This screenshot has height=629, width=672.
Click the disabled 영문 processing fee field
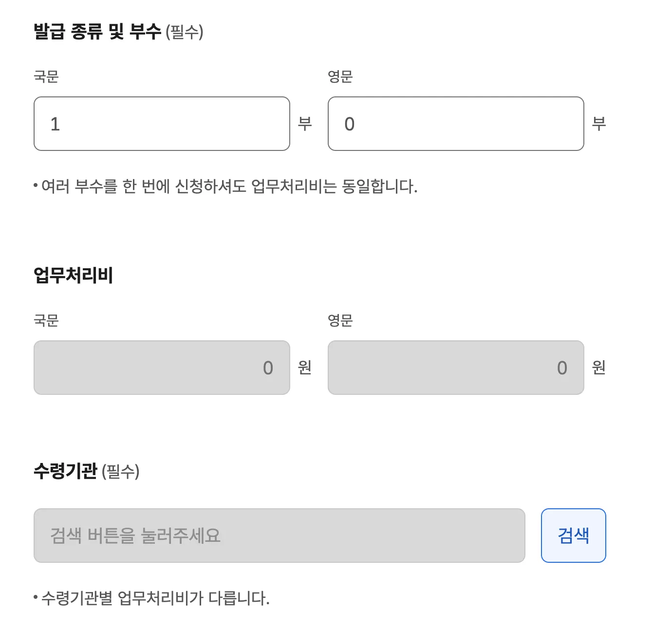(455, 368)
